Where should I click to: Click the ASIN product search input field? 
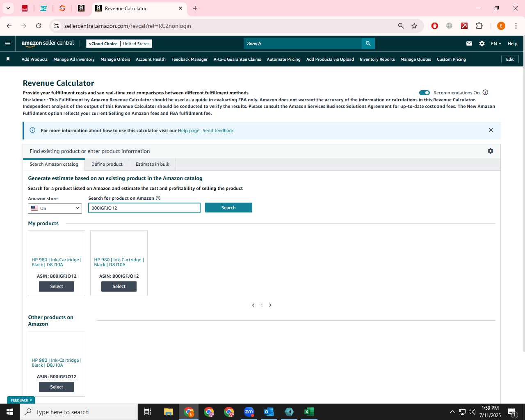point(144,208)
